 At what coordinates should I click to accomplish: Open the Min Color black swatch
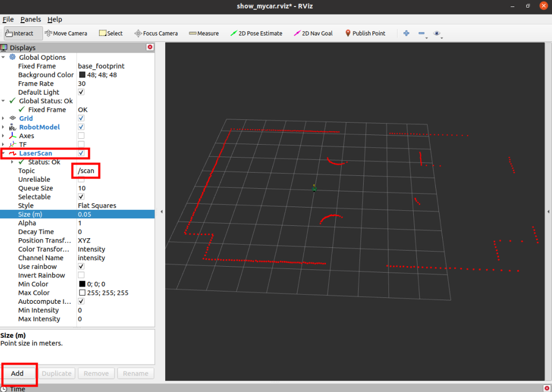82,284
